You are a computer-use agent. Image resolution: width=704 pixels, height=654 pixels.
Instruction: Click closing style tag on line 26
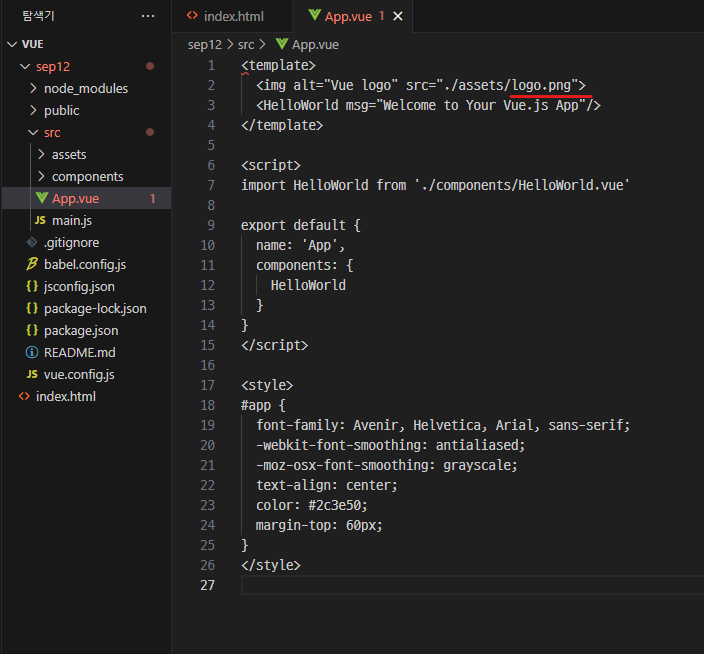[271, 565]
